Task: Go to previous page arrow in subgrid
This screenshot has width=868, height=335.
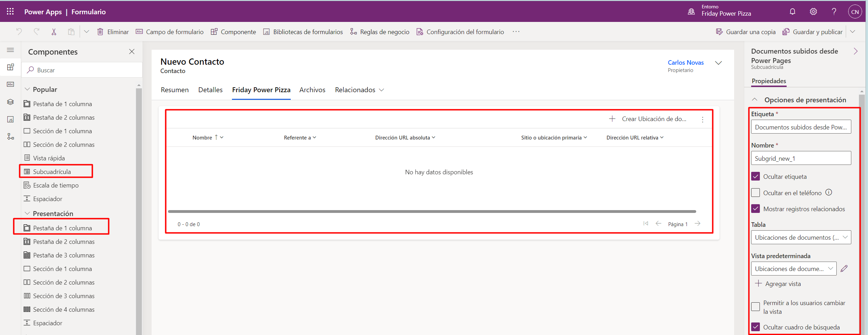Action: click(x=658, y=224)
